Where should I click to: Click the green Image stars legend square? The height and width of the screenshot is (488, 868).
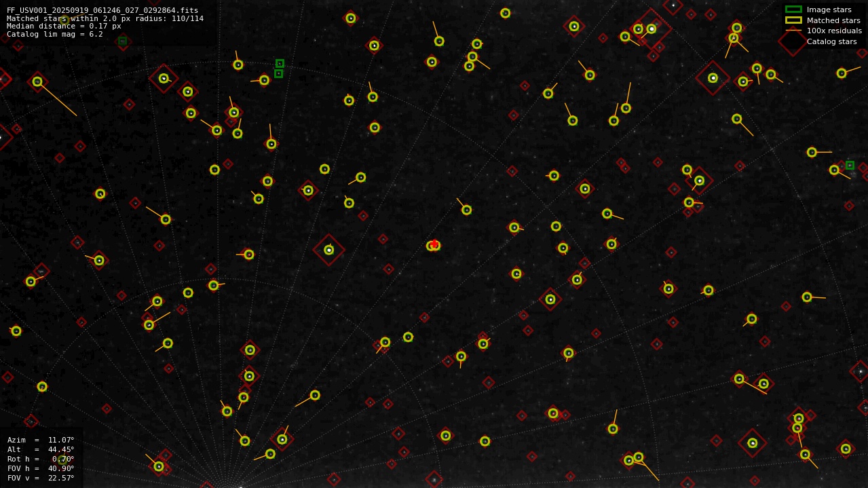coord(793,10)
